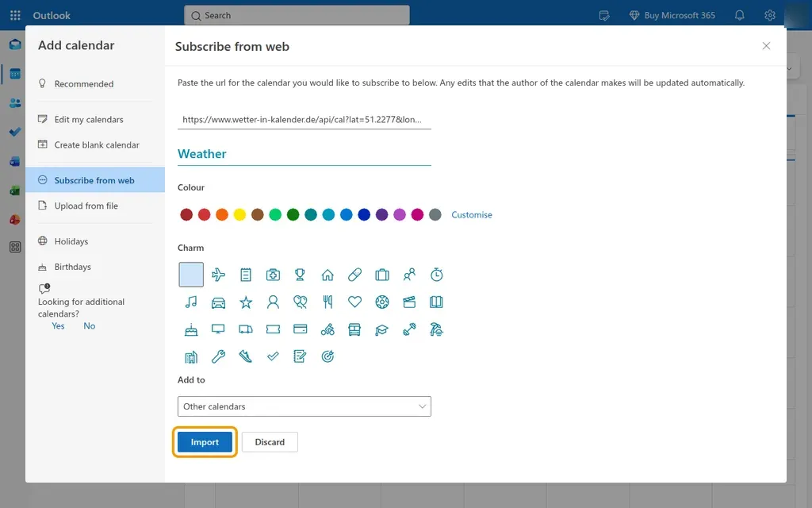The height and width of the screenshot is (508, 812).
Task: Select the suitcase charm
Action: click(382, 275)
